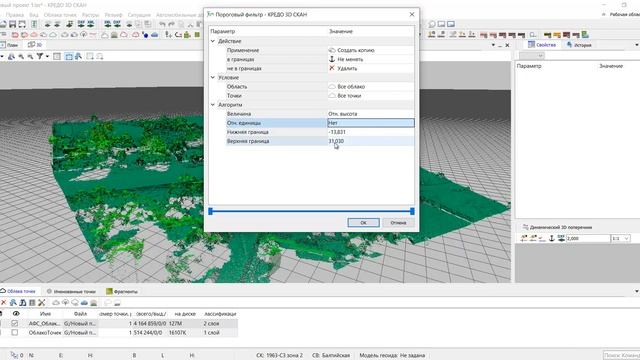Screen dimensions: 640x360
Task: Click the 2 слоя classification cell
Action: [211, 323]
